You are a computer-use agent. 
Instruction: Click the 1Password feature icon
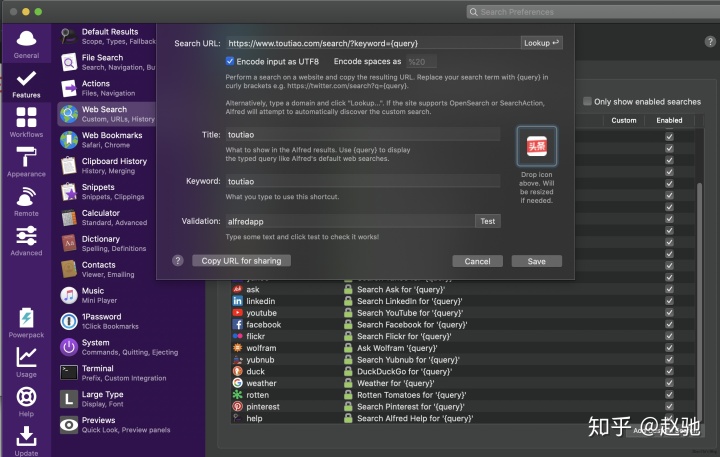[69, 321]
